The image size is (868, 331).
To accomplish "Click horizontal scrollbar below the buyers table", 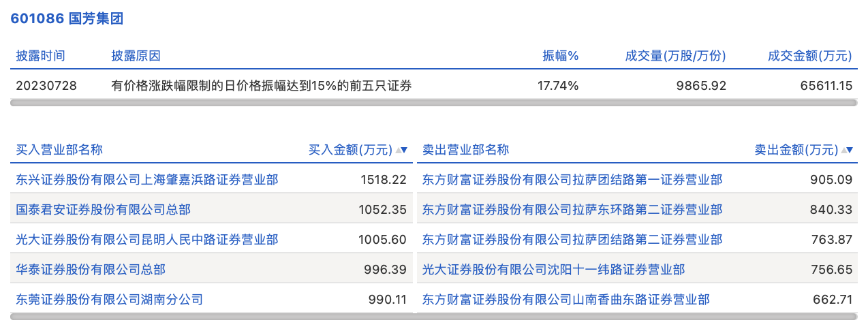I will pos(211,317).
